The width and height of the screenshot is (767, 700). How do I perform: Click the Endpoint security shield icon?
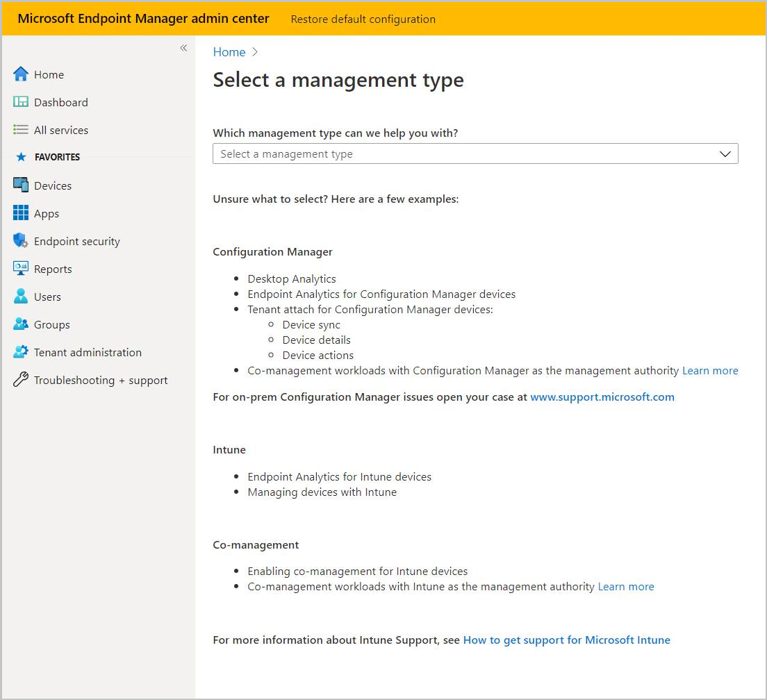coord(21,241)
